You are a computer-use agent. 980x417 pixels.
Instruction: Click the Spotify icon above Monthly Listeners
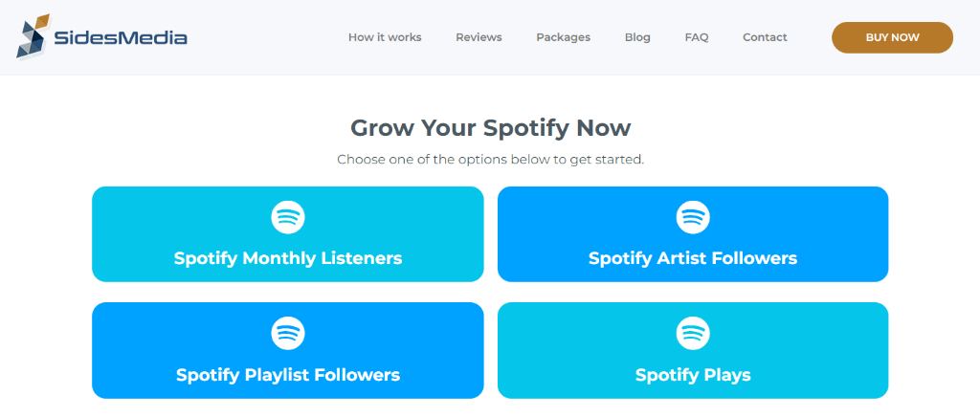click(287, 217)
